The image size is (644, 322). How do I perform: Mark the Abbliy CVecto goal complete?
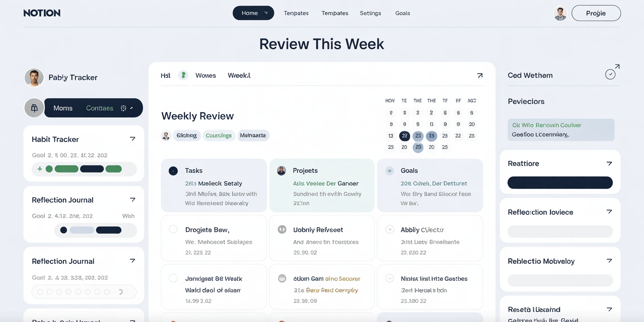coord(389,230)
